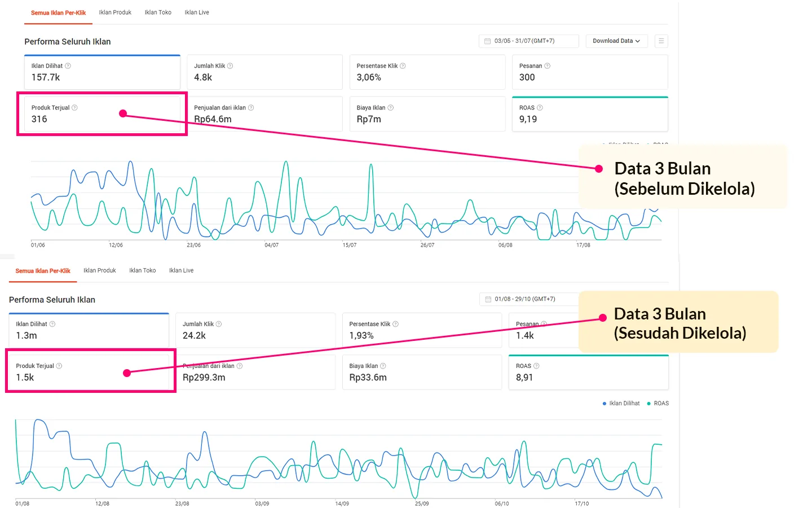The width and height of the screenshot is (812, 508).
Task: Open the Download Data dropdown
Action: point(616,41)
